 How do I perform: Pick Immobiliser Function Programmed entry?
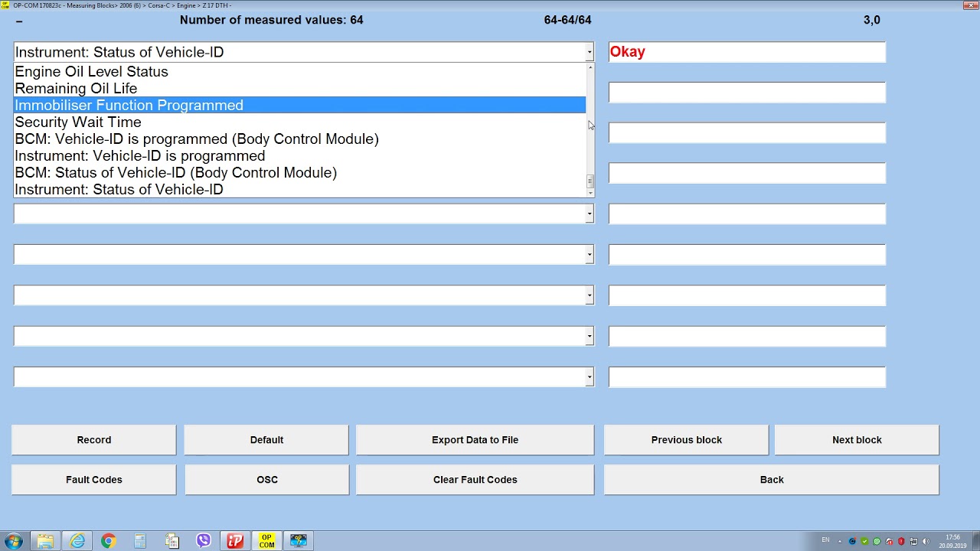click(300, 106)
